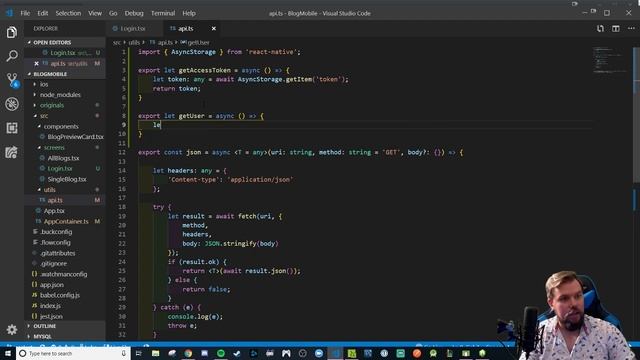Select api.ts under utils folder
Image resolution: width=640 pixels, height=360 pixels.
click(55, 200)
